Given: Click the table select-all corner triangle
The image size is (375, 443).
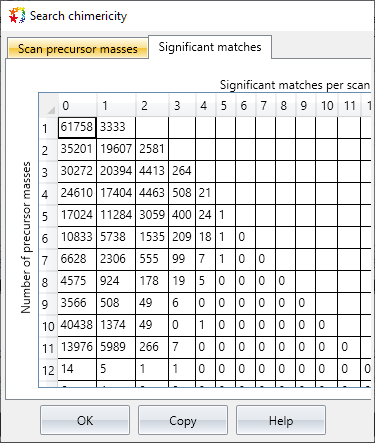Looking at the screenshot, I should click(49, 105).
